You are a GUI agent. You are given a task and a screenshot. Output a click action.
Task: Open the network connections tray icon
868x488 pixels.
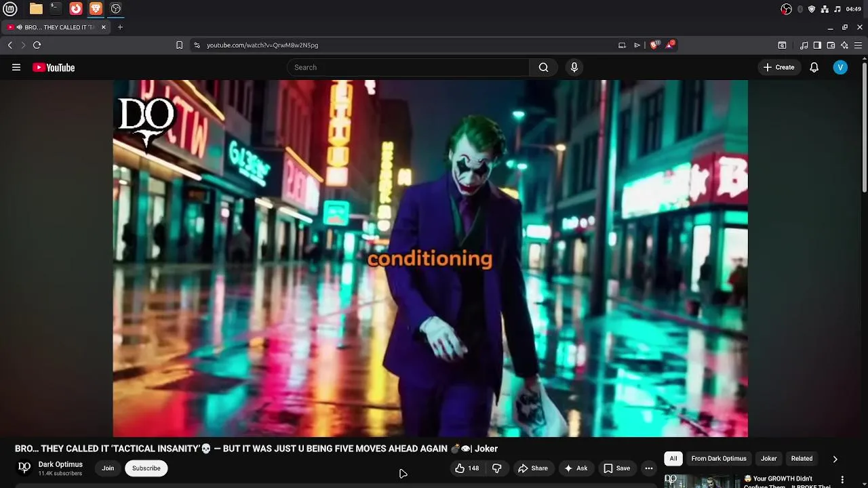click(x=825, y=9)
